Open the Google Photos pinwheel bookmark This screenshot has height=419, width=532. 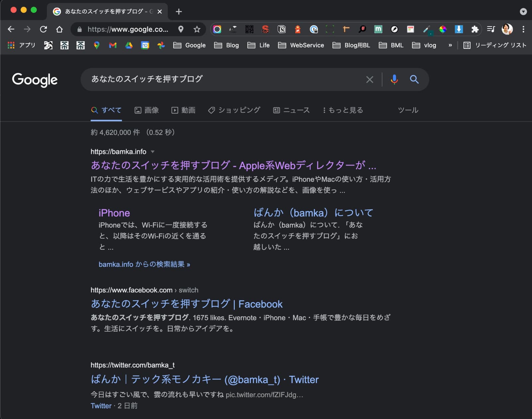[x=161, y=45]
